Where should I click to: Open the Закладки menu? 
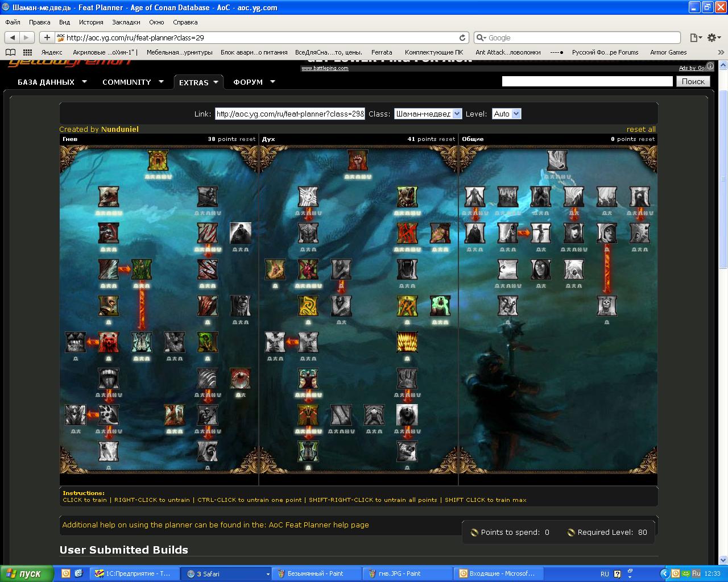pyautogui.click(x=126, y=22)
